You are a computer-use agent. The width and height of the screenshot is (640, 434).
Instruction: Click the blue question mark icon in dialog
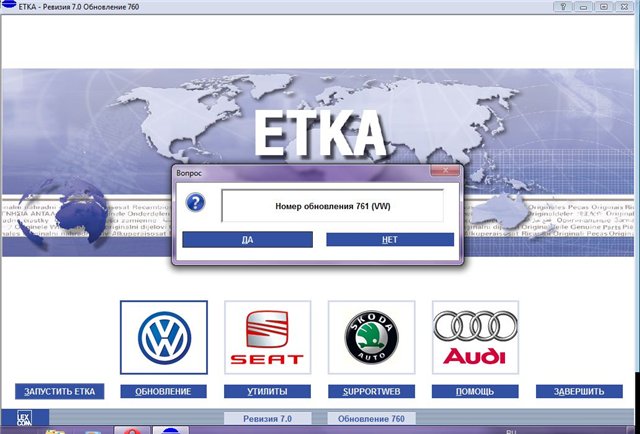point(196,202)
